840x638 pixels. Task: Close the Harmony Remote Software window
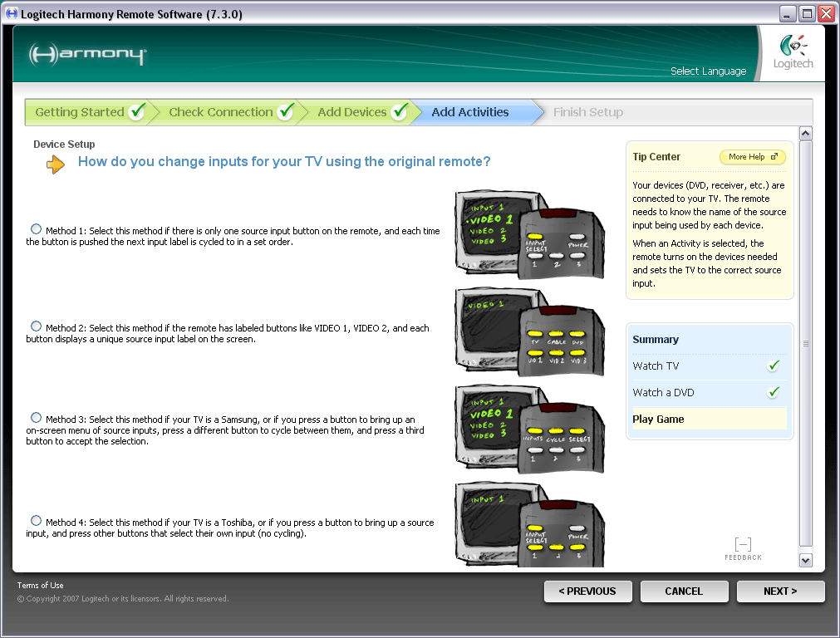tap(826, 13)
